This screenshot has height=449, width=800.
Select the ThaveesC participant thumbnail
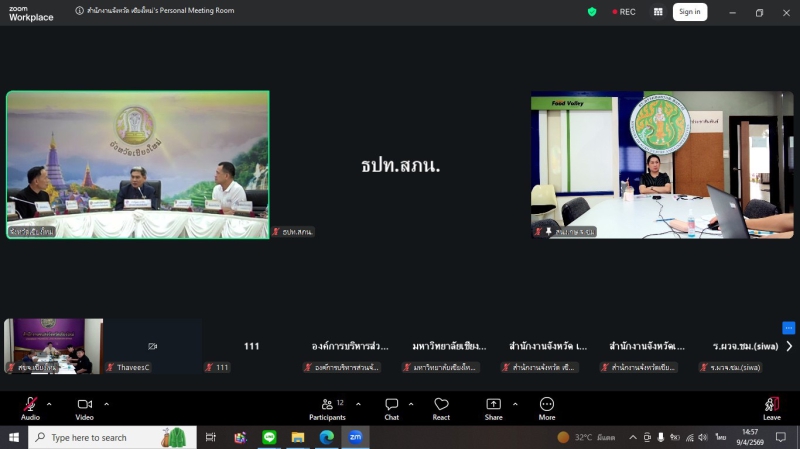coord(153,346)
